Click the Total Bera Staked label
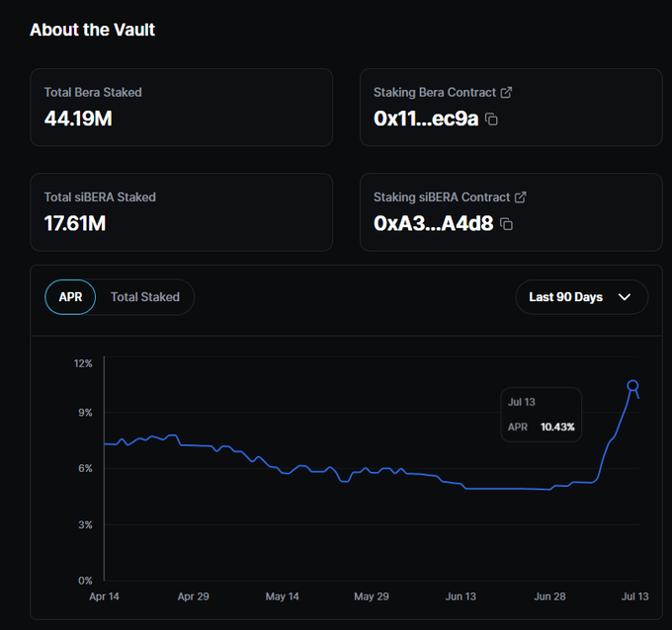Image resolution: width=672 pixels, height=630 pixels. [93, 93]
